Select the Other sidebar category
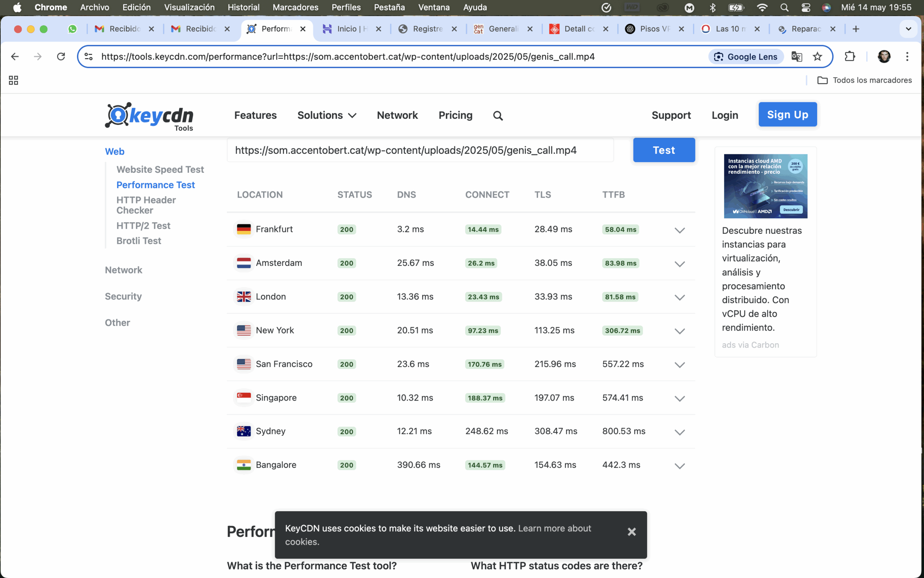Viewport: 924px width, 578px height. (x=117, y=323)
